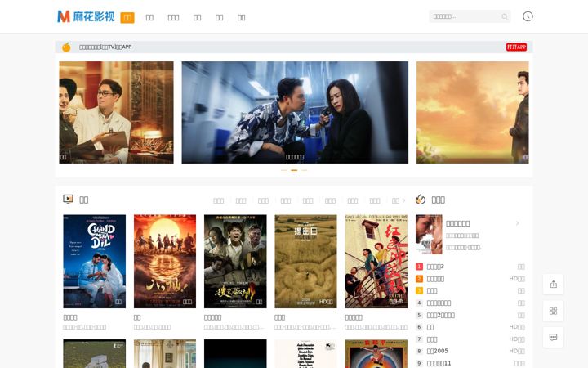Open the rank 8 hot entry ending in 2005
Image resolution: width=588 pixels, height=368 pixels.
coord(470,351)
